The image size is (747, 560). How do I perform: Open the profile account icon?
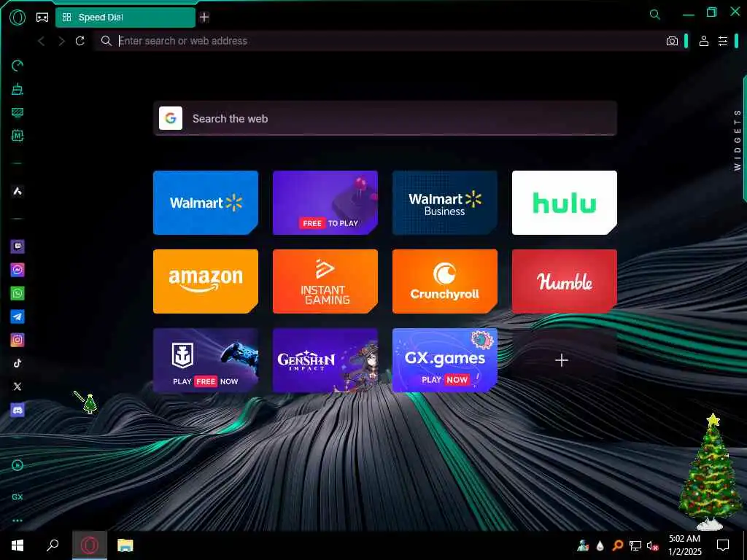point(704,41)
